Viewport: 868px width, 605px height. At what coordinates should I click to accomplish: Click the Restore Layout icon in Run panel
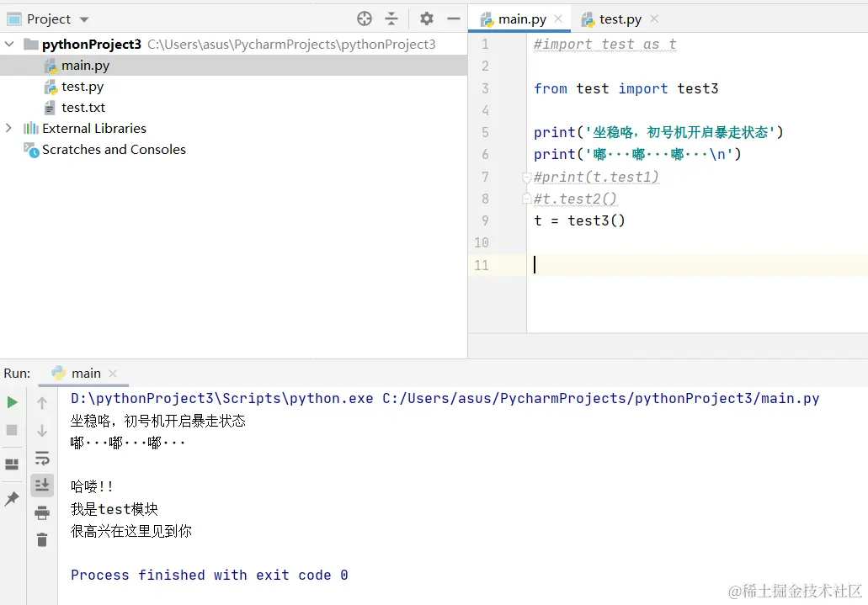point(12,464)
